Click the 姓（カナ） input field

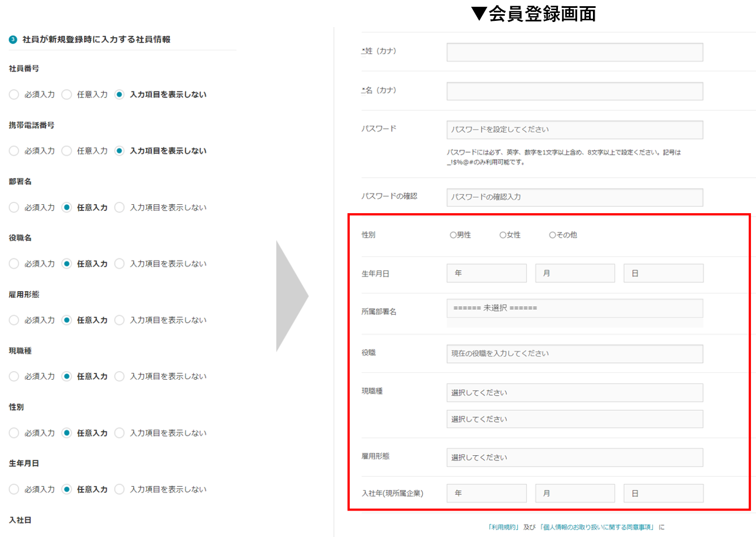coord(574,52)
